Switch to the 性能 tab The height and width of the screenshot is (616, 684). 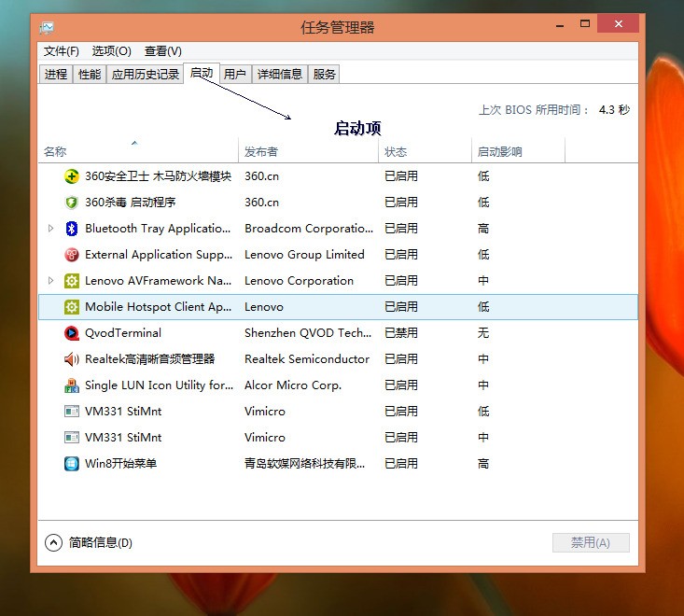(90, 75)
